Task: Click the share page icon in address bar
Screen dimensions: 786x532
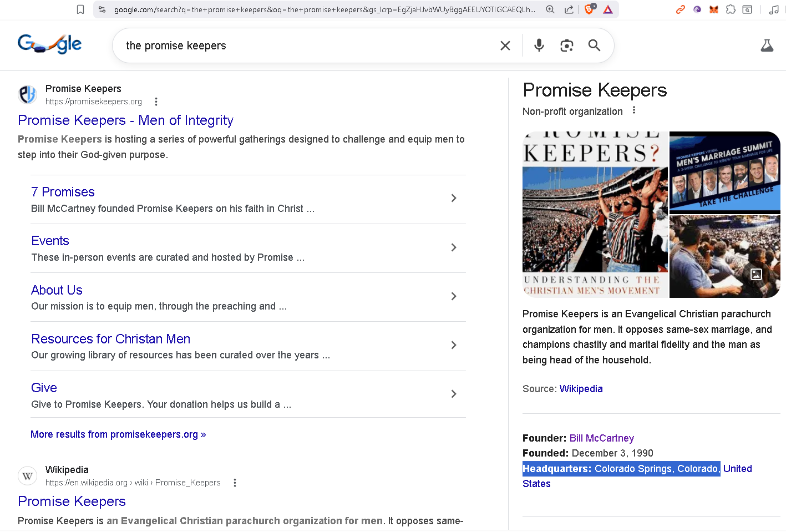Action: click(569, 9)
